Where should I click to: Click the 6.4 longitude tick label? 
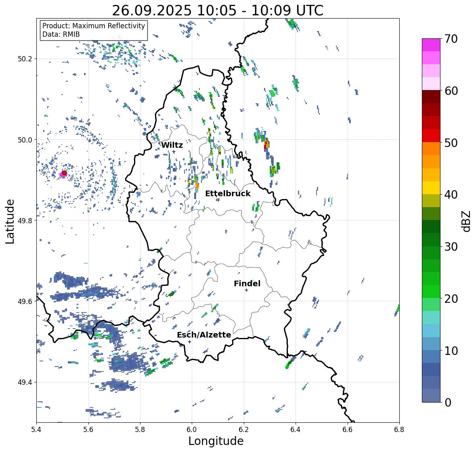(x=296, y=430)
